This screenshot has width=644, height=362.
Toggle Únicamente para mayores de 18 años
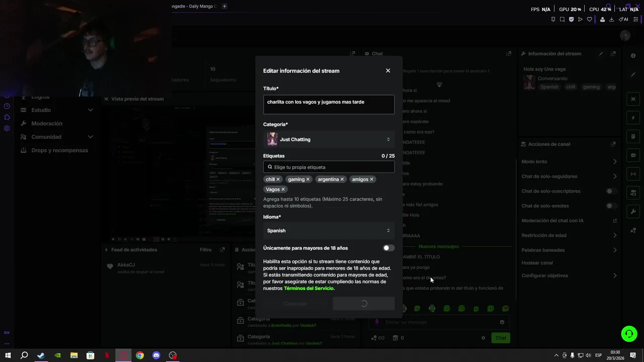pyautogui.click(x=388, y=248)
